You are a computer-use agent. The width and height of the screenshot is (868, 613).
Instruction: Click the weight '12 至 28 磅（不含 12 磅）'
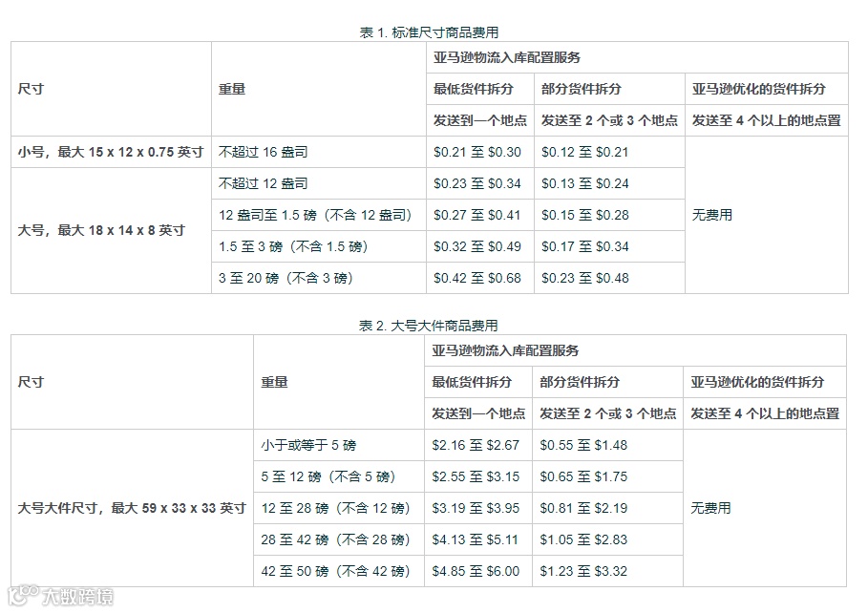[335, 508]
